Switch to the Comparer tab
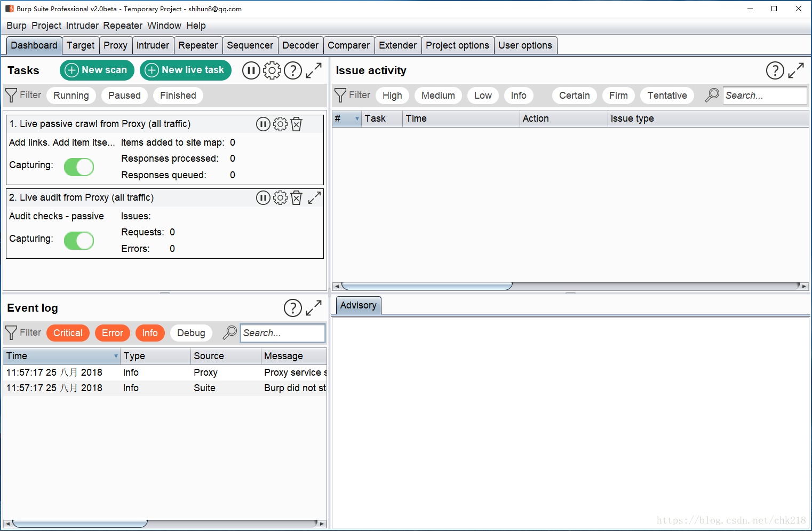The width and height of the screenshot is (812, 531). [348, 45]
